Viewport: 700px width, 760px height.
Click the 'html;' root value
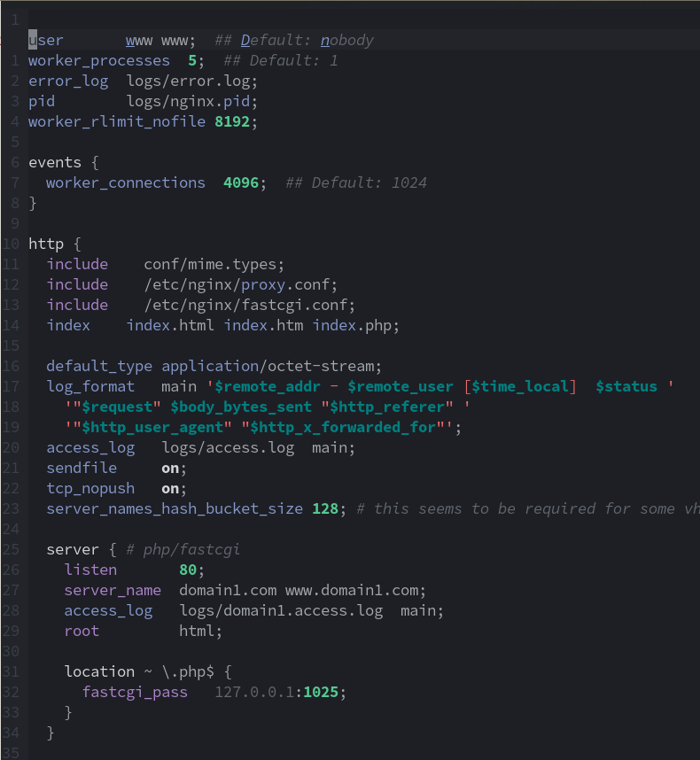click(x=201, y=631)
